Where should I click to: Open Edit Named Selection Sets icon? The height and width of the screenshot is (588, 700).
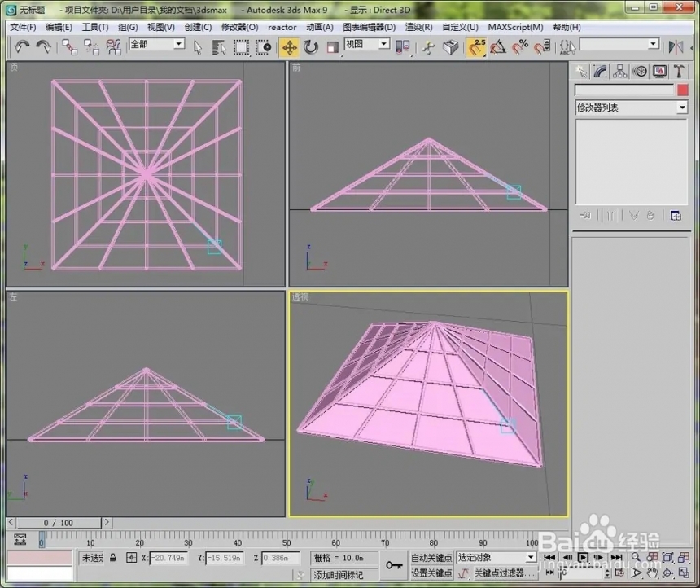567,47
